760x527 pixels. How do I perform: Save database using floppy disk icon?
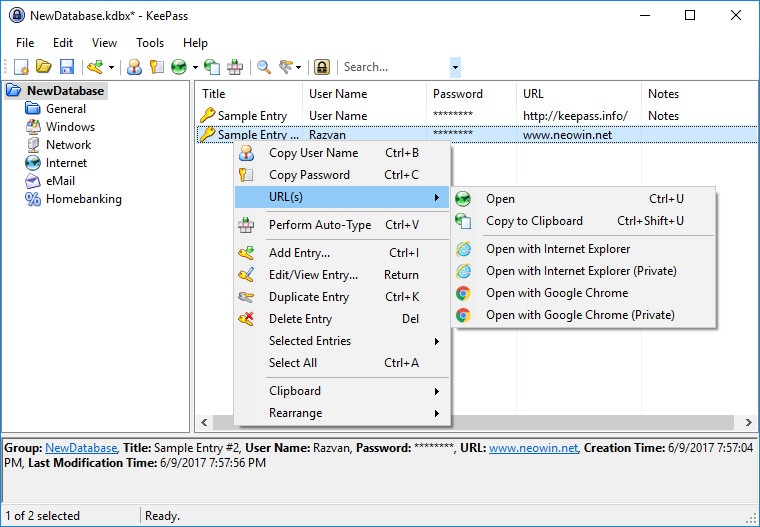[67, 67]
